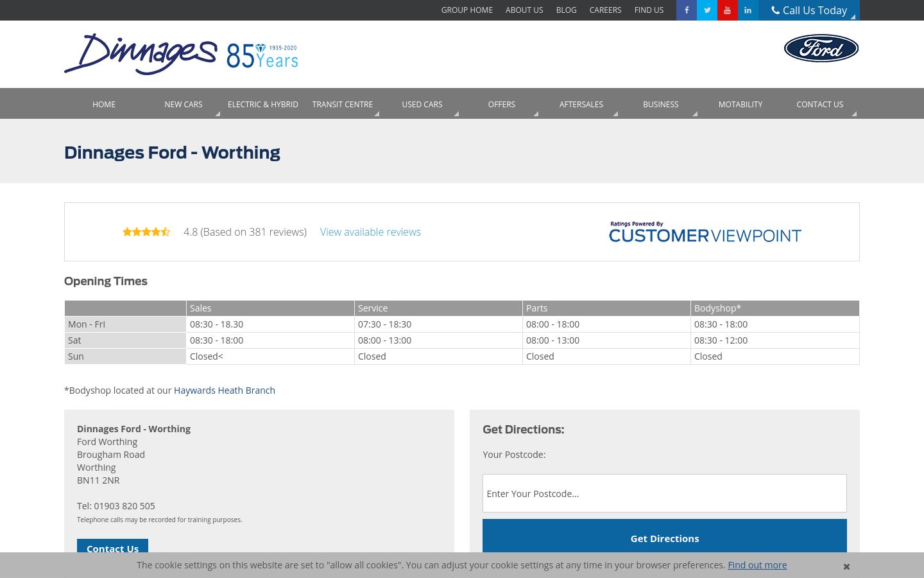The width and height of the screenshot is (924, 578).
Task: Open the Electric & Hybrid section
Action: click(263, 104)
